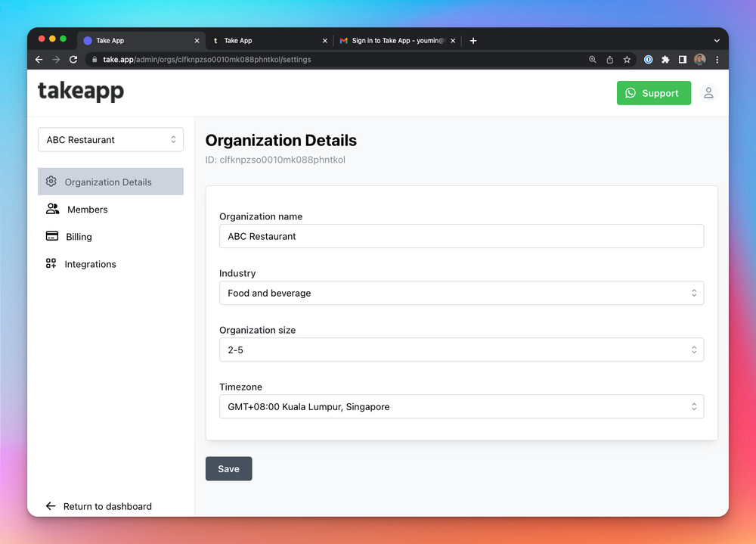Open the Organization size dropdown
The width and height of the screenshot is (756, 544).
point(461,350)
